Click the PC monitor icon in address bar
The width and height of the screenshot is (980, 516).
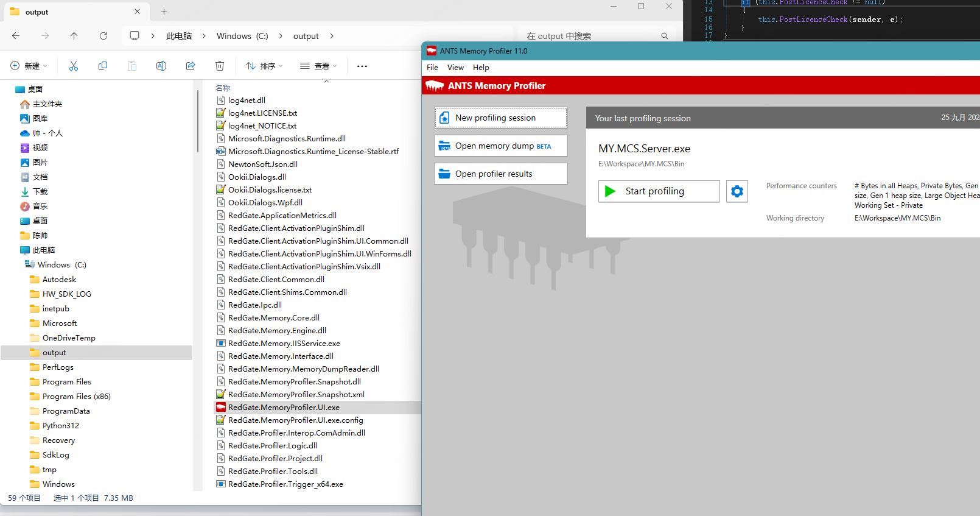coord(135,36)
